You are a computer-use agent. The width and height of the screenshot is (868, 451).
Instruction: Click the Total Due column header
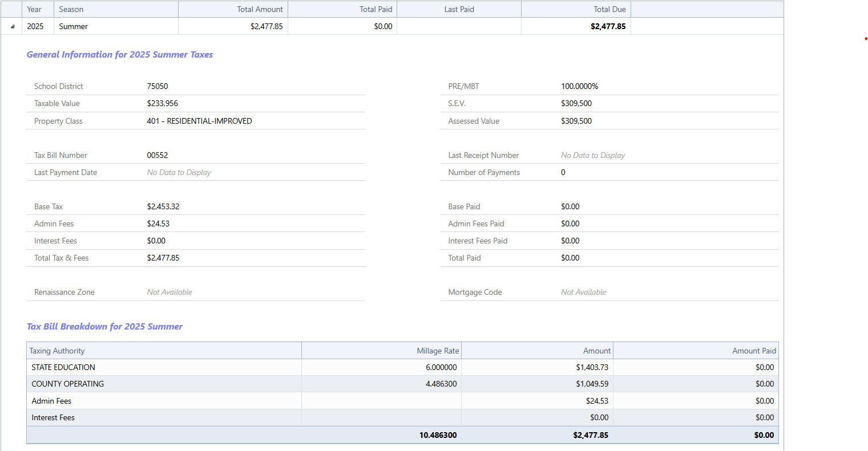click(609, 9)
